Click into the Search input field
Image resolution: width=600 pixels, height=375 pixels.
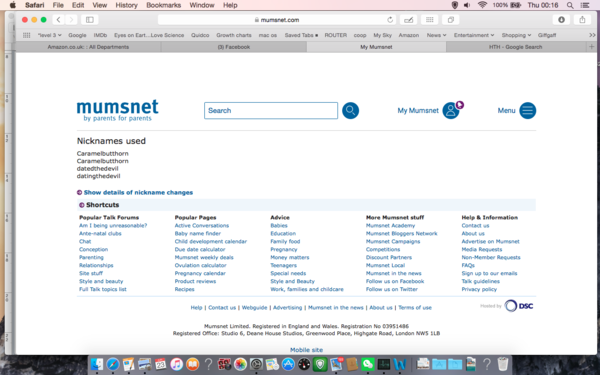[x=271, y=111]
